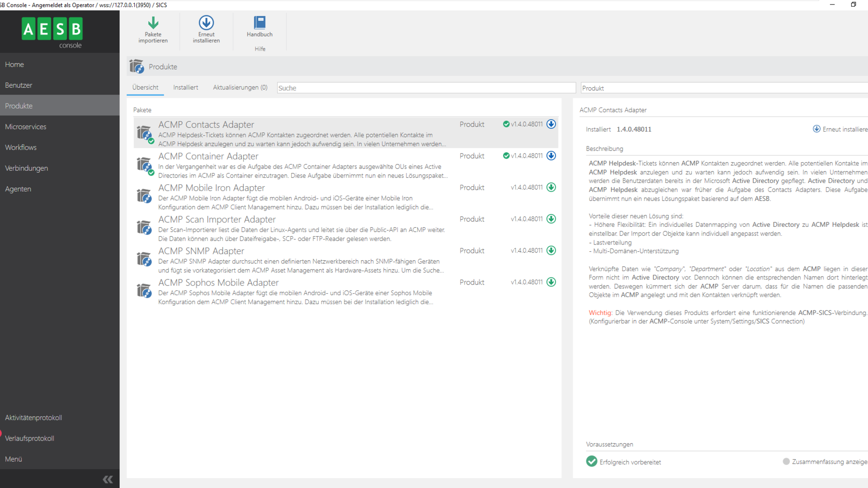Screen dimensions: 868x488
Task: Click reinstall icon for ACMP Contacts Adapter row
Action: pyautogui.click(x=551, y=124)
